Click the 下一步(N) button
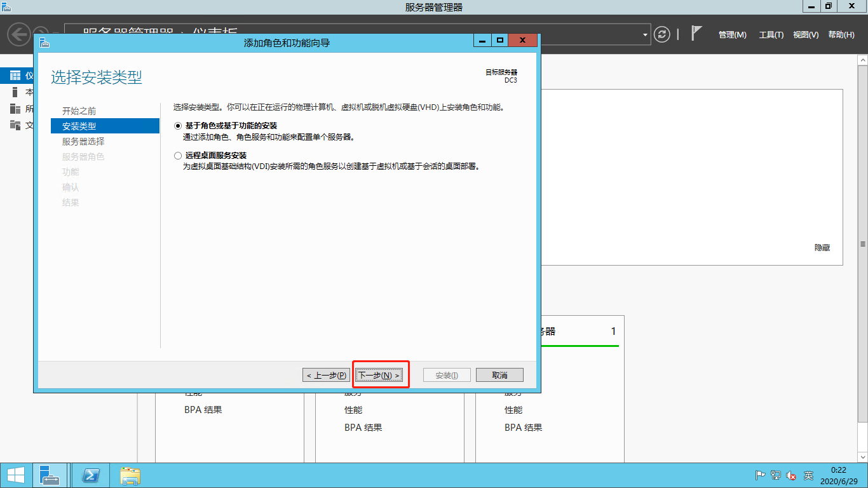This screenshot has height=488, width=868. coord(379,375)
